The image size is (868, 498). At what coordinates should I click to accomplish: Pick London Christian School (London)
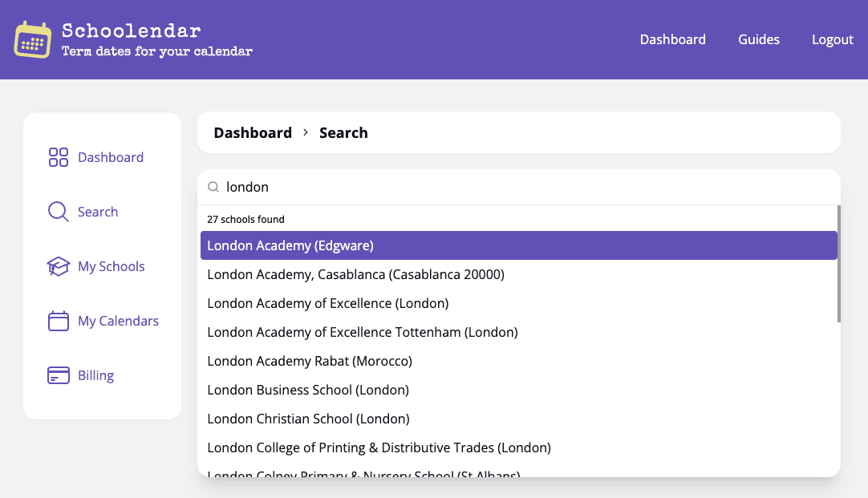pyautogui.click(x=308, y=419)
